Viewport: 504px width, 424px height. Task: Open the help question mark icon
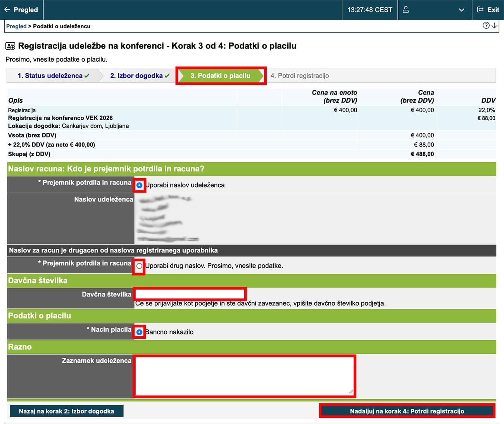coord(486,26)
